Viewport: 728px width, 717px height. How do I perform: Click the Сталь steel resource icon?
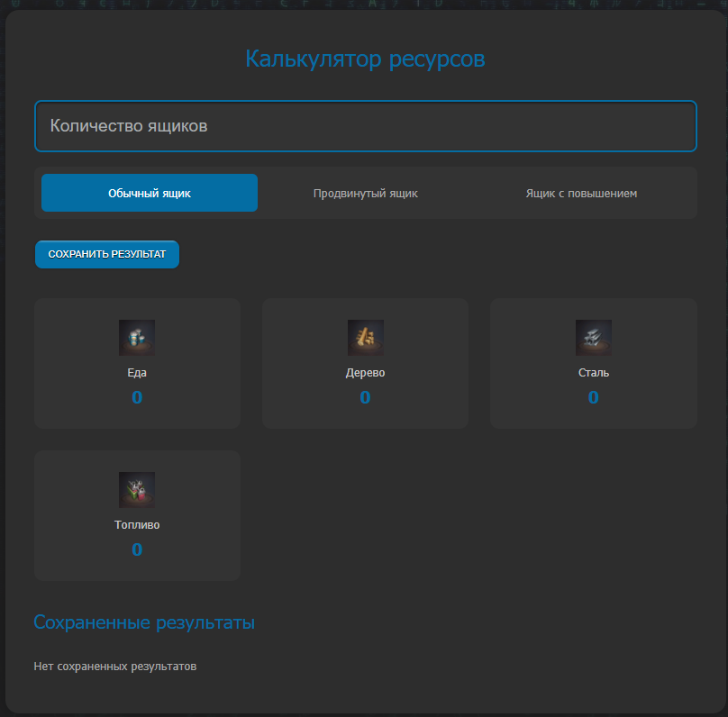tap(593, 337)
